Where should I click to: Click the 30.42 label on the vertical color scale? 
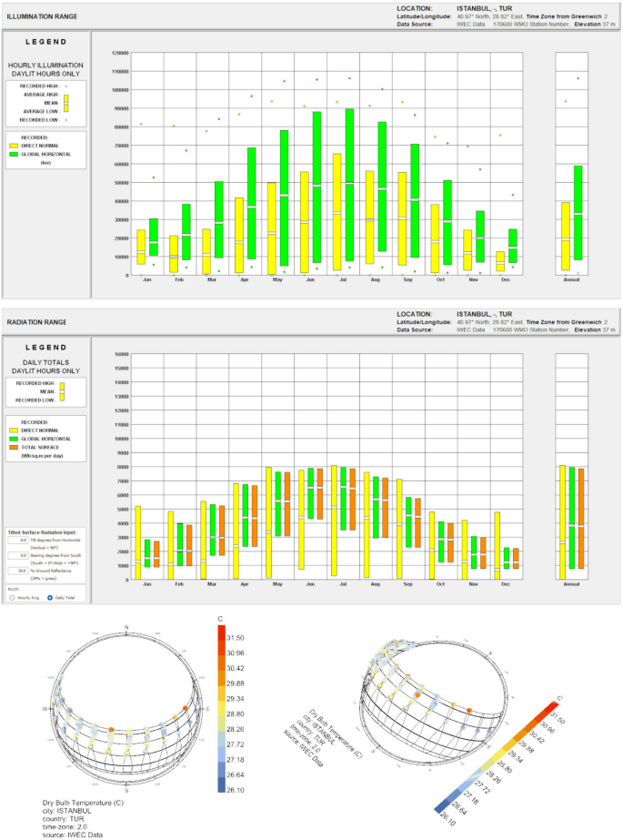point(236,669)
